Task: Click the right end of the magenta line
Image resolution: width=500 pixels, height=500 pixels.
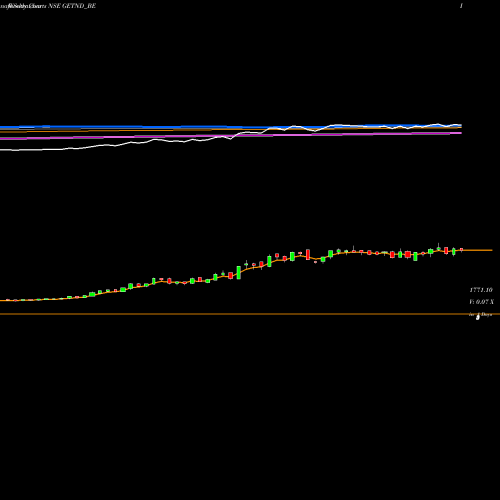Action: 460,133
